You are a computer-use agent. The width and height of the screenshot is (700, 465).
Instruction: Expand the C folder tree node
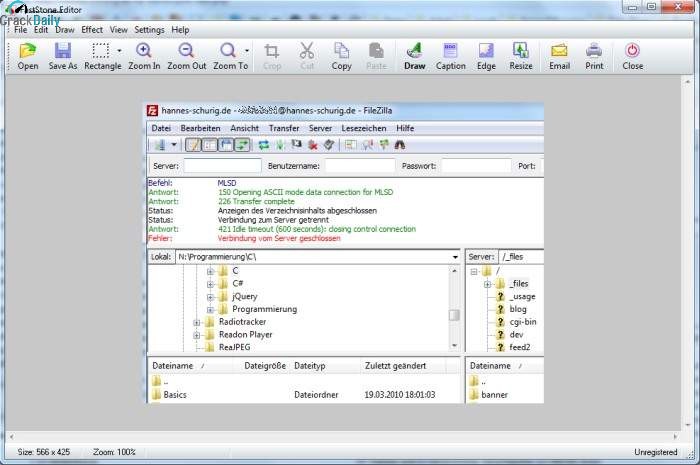tap(210, 271)
